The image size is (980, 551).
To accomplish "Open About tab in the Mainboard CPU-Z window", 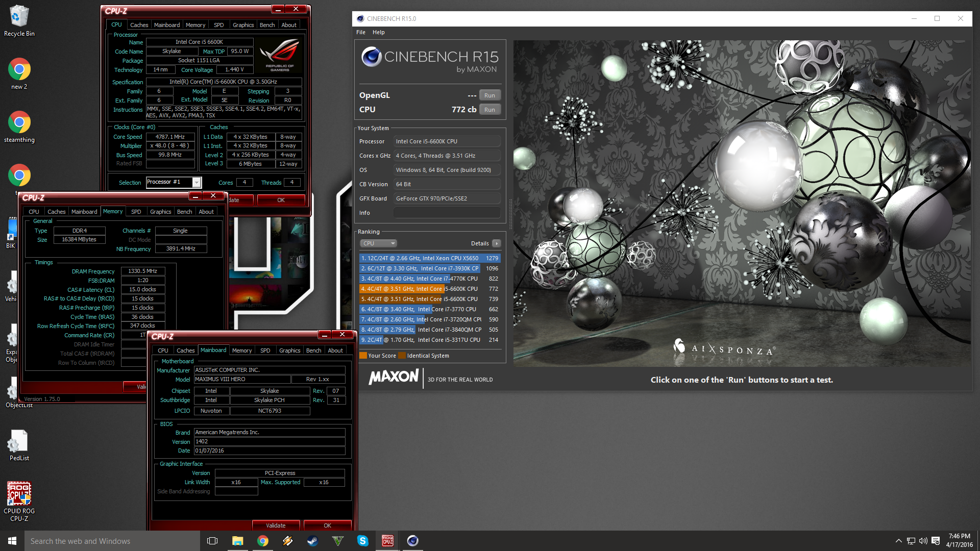I will [335, 350].
